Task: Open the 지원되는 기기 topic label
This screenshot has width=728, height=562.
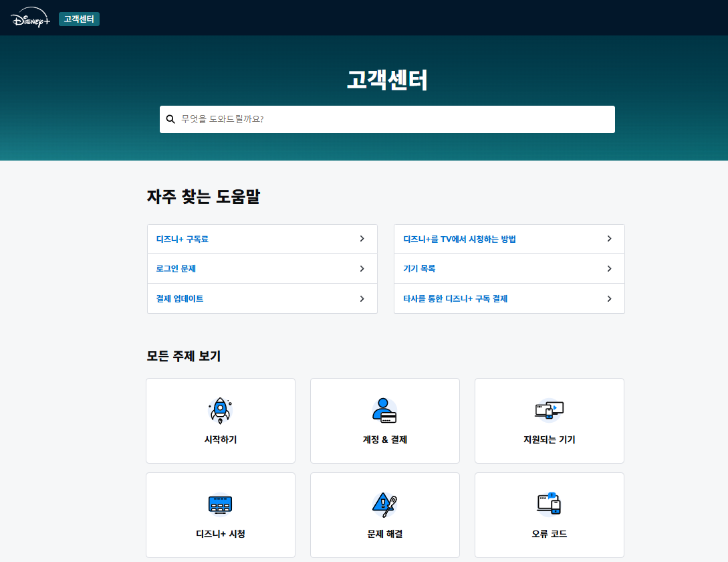Action: [x=550, y=440]
